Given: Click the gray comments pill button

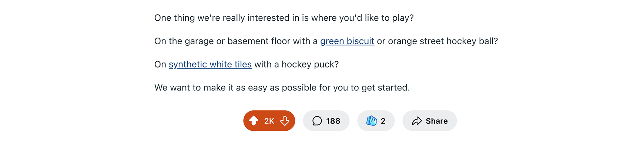Looking at the screenshot, I should [326, 121].
